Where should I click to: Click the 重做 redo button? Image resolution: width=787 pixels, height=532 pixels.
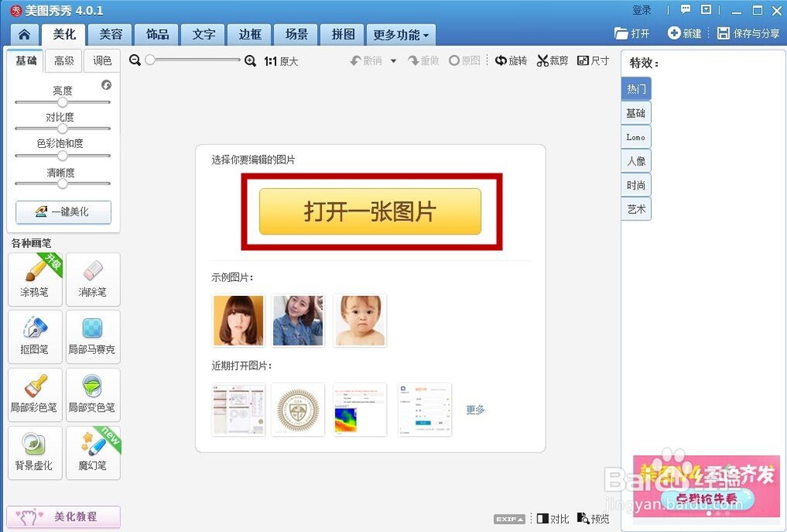(423, 61)
